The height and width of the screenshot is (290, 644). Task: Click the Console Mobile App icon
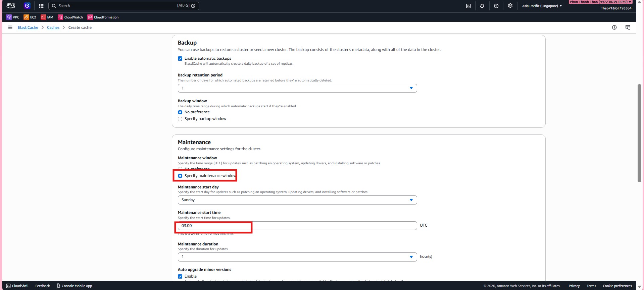(x=59, y=286)
